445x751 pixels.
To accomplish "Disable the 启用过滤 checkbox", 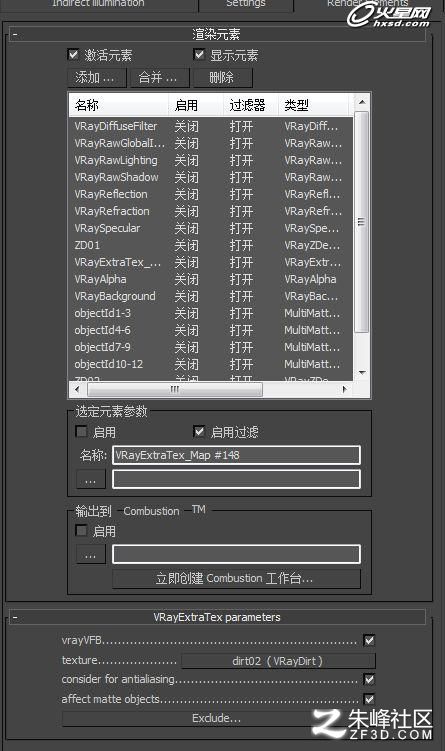I will pyautogui.click(x=199, y=432).
